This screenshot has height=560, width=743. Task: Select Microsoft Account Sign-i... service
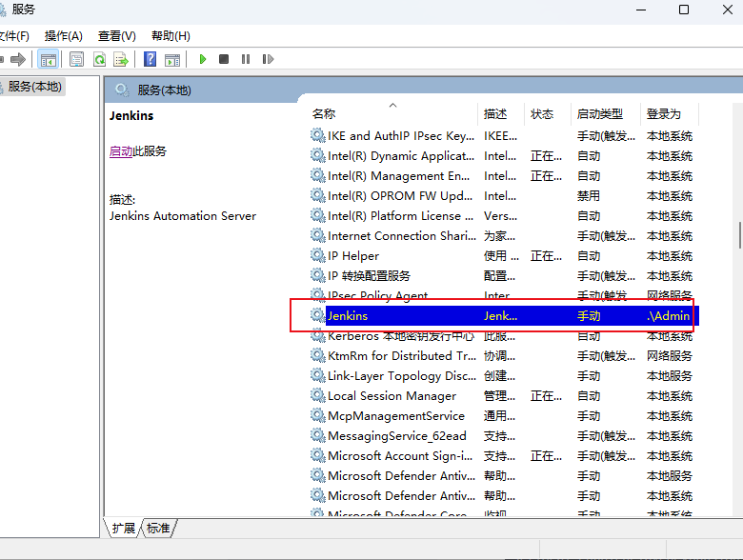click(400, 456)
